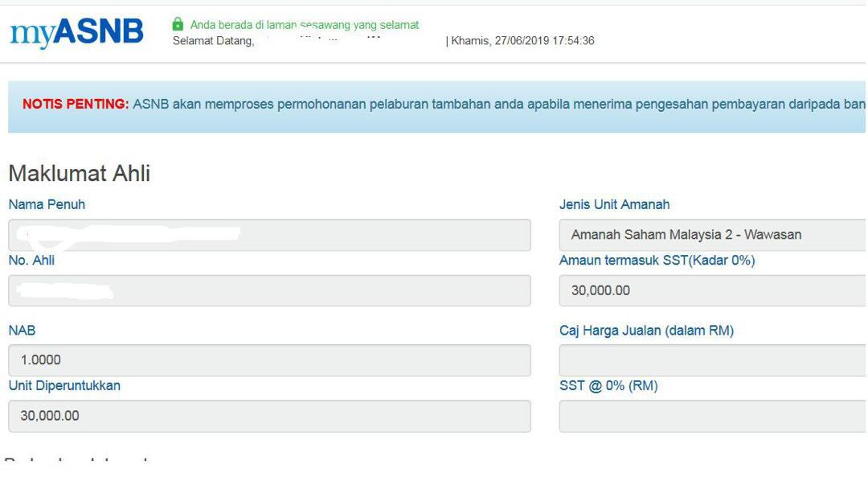Click the Jenis Unit Amanah label
This screenshot has height=489, width=868.
tap(615, 204)
